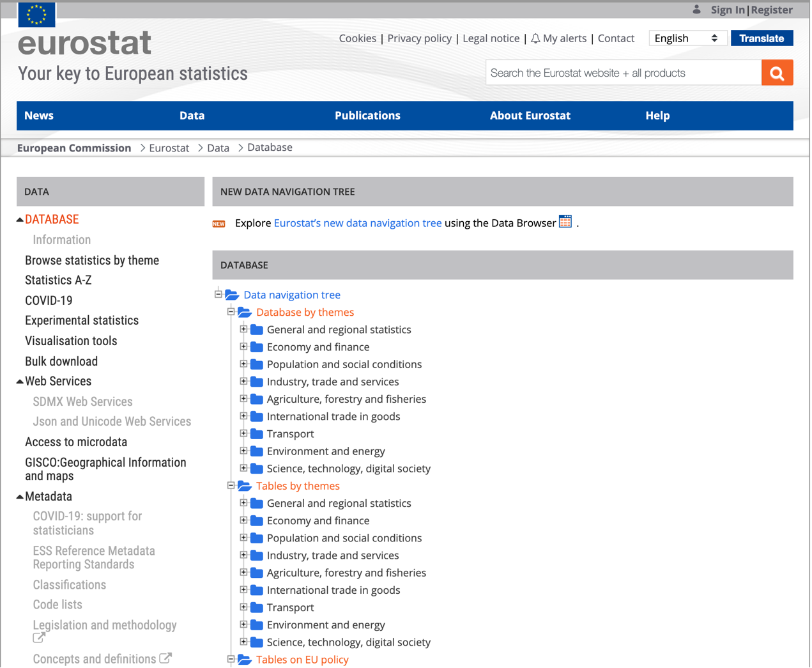812x668 pixels.
Task: Click the Register link
Action: 772,10
